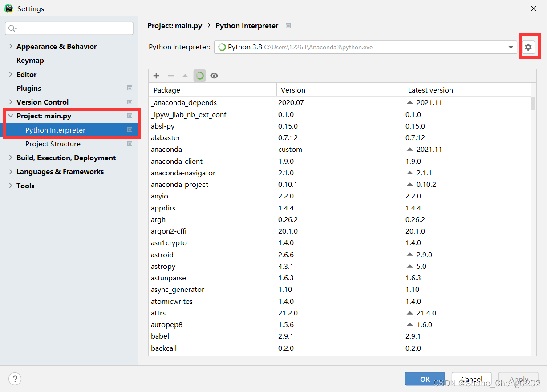The image size is (547, 392).
Task: Click the upgrade package arrow icon
Action: [x=185, y=76]
